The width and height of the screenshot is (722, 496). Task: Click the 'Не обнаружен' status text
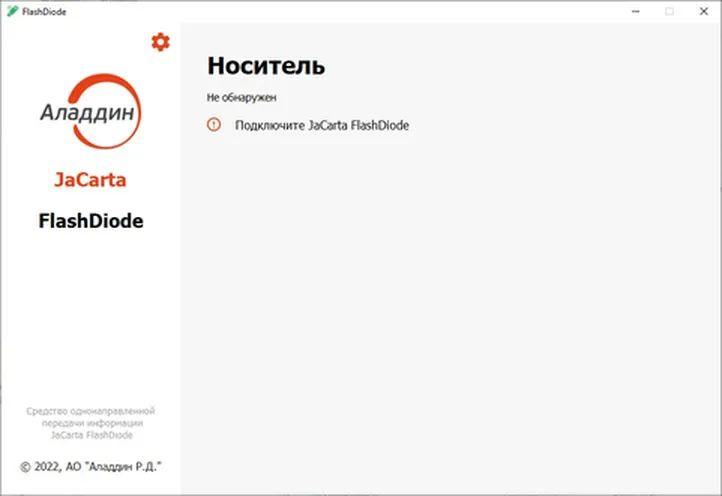241,98
